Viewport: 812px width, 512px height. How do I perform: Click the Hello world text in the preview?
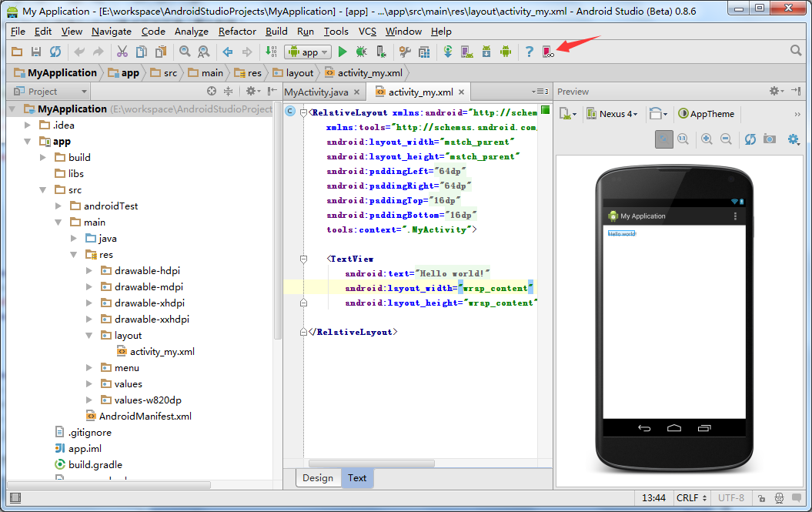(x=621, y=234)
